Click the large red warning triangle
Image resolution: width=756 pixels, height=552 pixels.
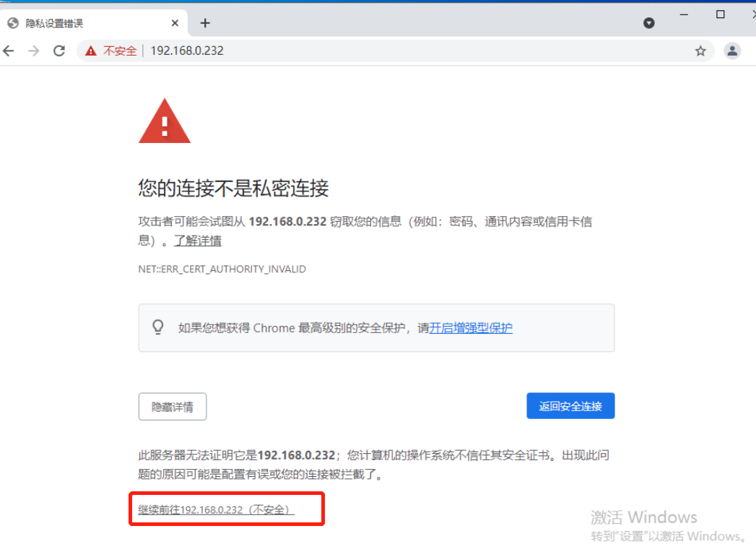165,121
